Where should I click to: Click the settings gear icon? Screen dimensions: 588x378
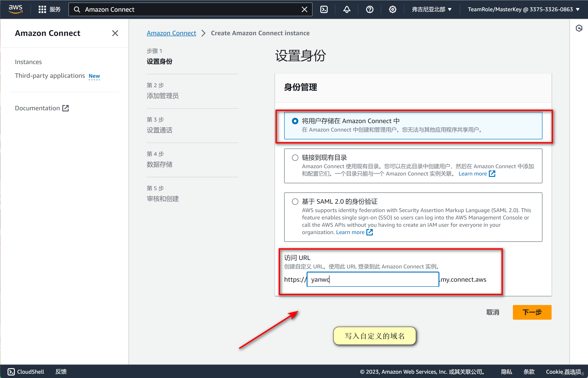pyautogui.click(x=392, y=9)
